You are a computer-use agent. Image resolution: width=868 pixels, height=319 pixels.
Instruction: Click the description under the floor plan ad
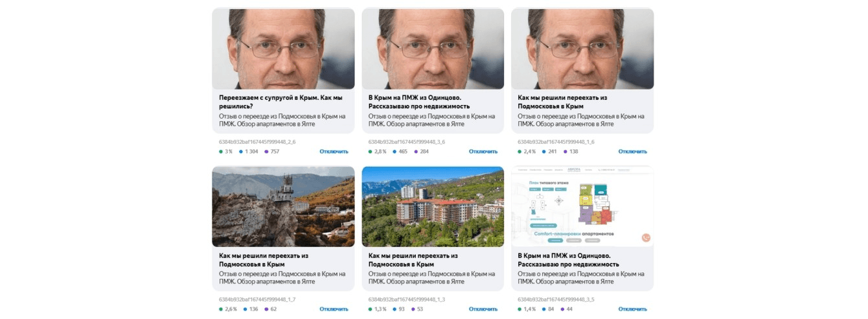(581, 278)
